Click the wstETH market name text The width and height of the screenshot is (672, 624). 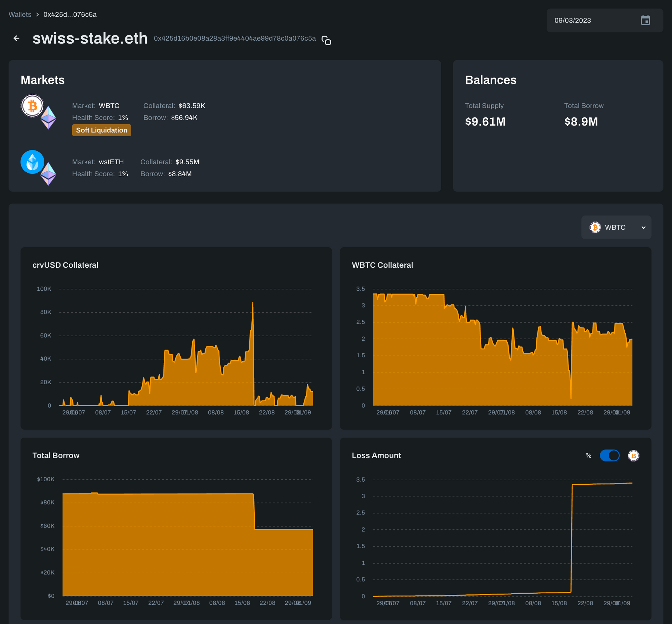tap(111, 162)
